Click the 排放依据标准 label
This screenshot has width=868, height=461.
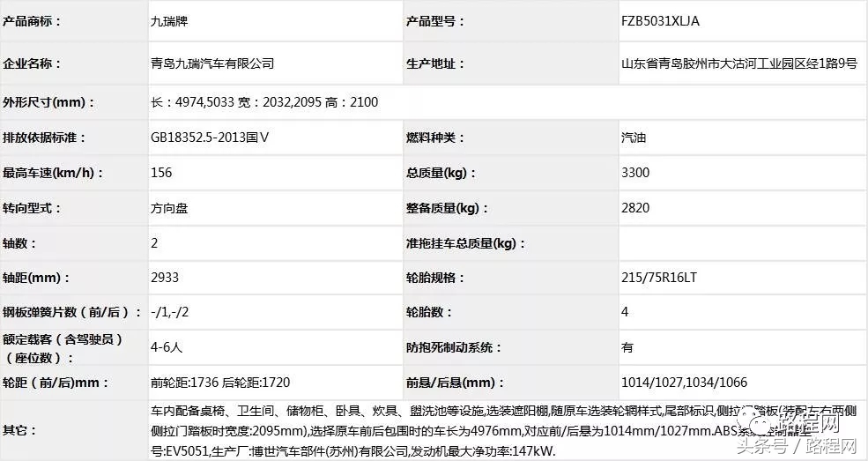(x=44, y=138)
